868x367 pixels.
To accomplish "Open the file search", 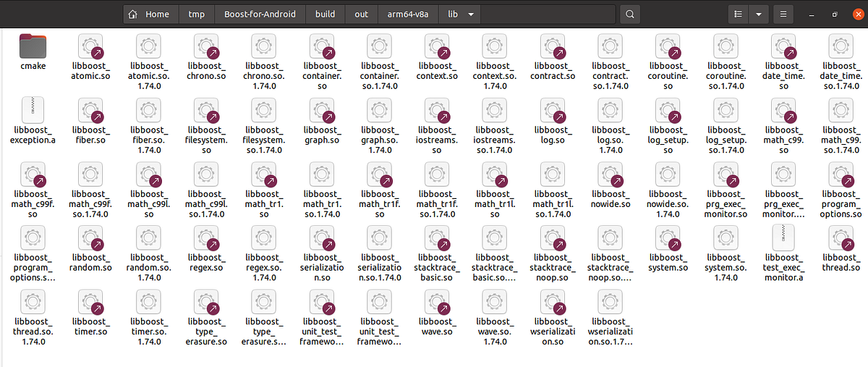I will (x=630, y=14).
